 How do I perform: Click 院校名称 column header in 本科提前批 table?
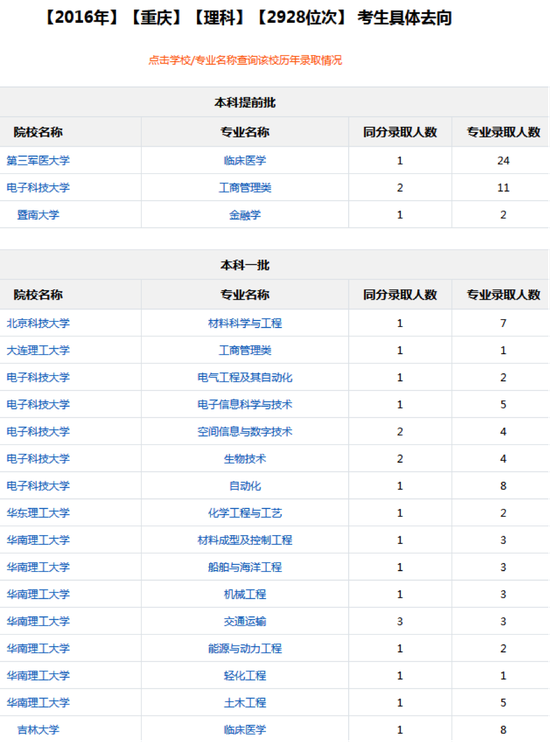pyautogui.click(x=38, y=132)
